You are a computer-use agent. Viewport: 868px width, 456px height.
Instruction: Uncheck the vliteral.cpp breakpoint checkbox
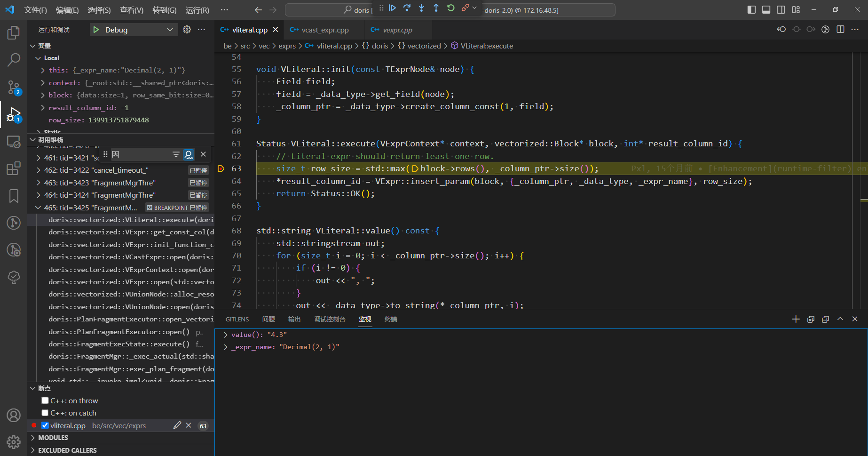click(x=45, y=425)
